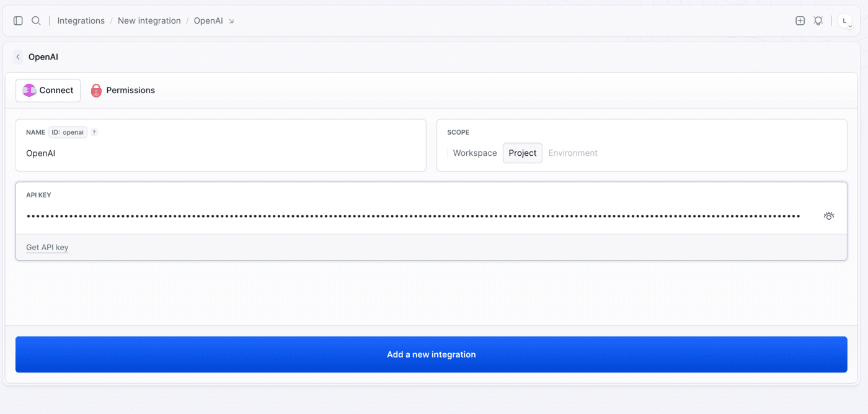Select the Connect tab
This screenshot has width=868, height=414.
[x=48, y=90]
